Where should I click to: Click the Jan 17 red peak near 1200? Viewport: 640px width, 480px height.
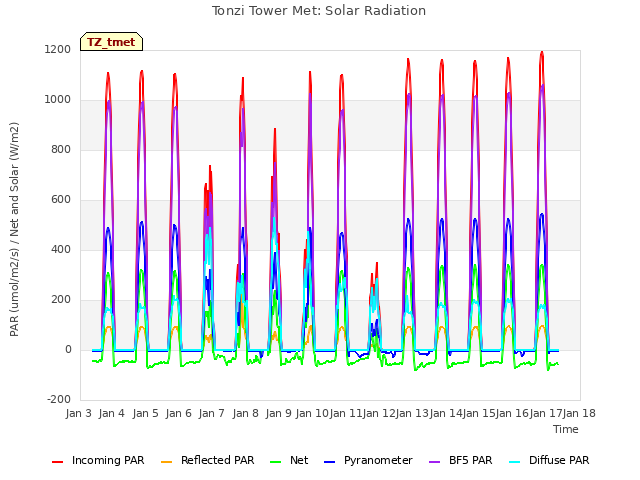(542, 53)
